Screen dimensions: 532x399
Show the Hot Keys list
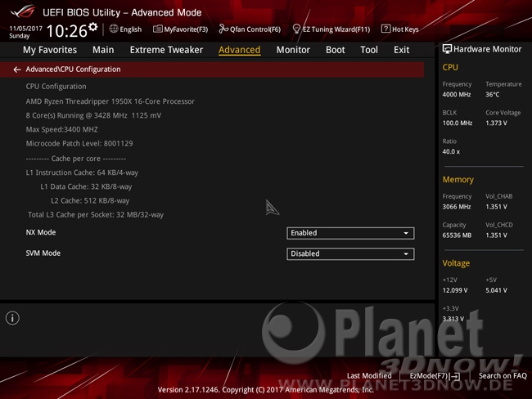point(400,29)
